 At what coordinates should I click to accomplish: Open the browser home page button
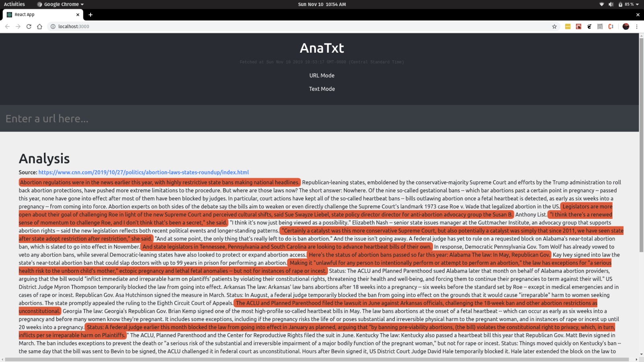tap(39, 27)
